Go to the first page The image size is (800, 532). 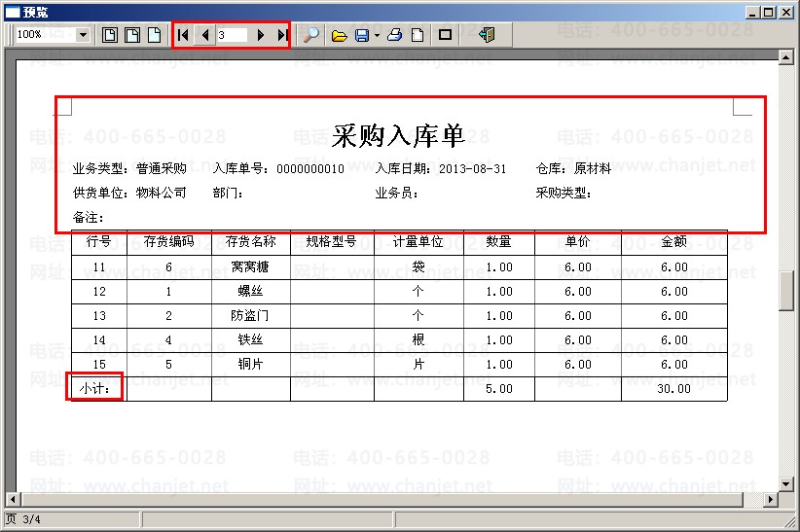[183, 35]
